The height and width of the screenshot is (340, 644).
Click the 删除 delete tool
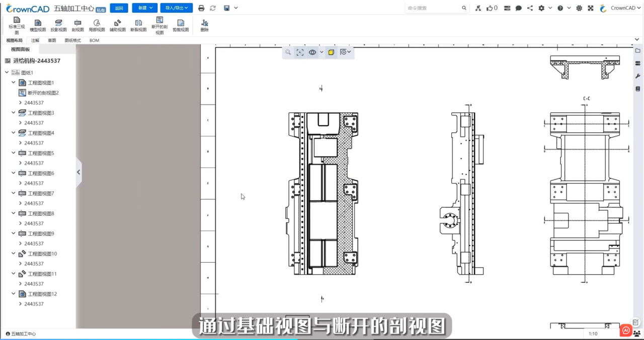click(x=204, y=26)
